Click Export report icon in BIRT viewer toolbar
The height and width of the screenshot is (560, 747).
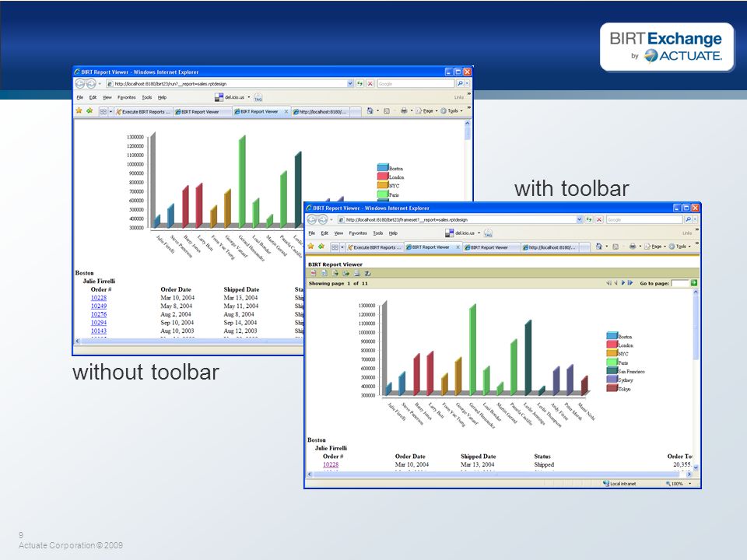(x=345, y=273)
